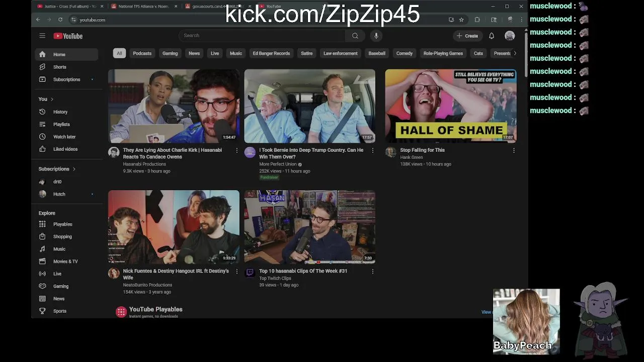Open Hank Green channel avatar
This screenshot has width=644, height=362.
coord(391,152)
